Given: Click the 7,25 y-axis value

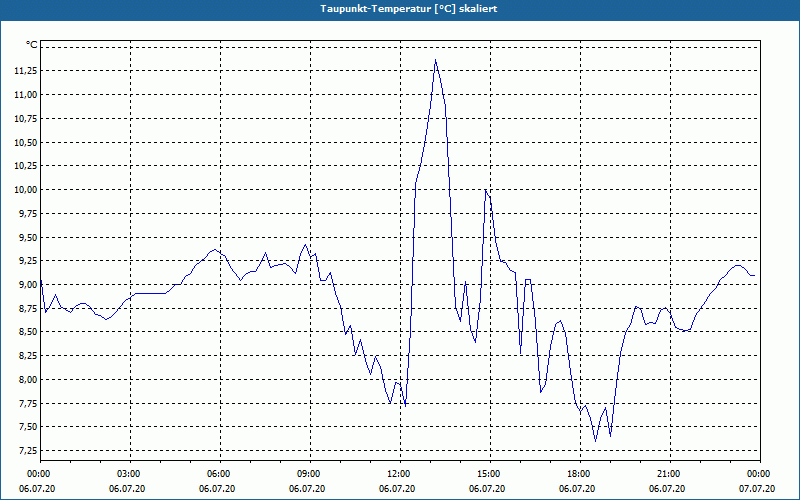Looking at the screenshot, I should (28, 451).
